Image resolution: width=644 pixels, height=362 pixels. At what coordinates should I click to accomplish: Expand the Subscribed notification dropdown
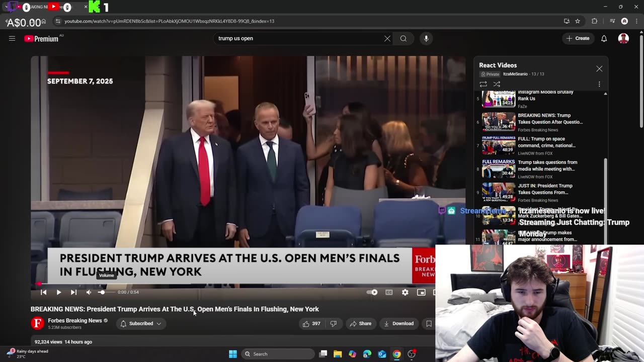click(141, 323)
